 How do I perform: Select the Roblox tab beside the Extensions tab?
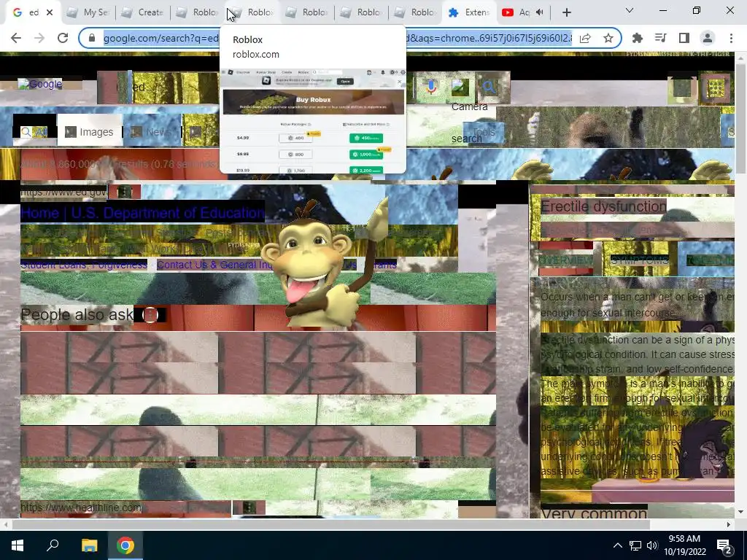point(415,12)
